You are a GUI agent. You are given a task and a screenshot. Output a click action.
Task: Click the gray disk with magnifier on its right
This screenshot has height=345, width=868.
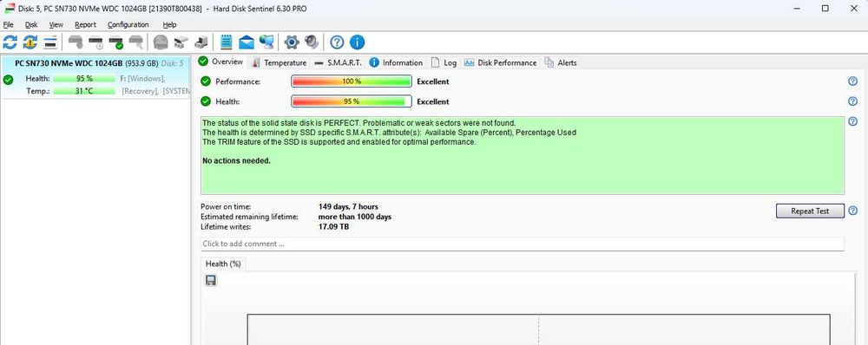tap(135, 42)
